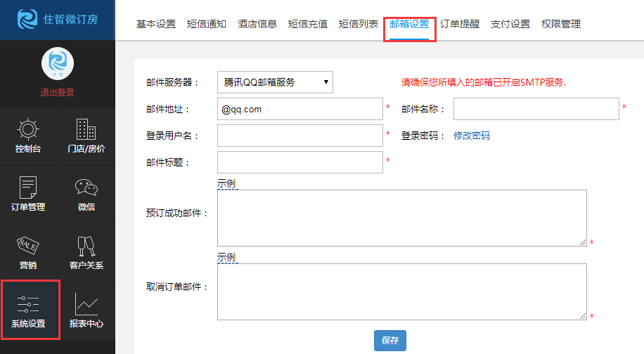Click into the 预订成功邮件 text area
The image size is (644, 354).
402,218
